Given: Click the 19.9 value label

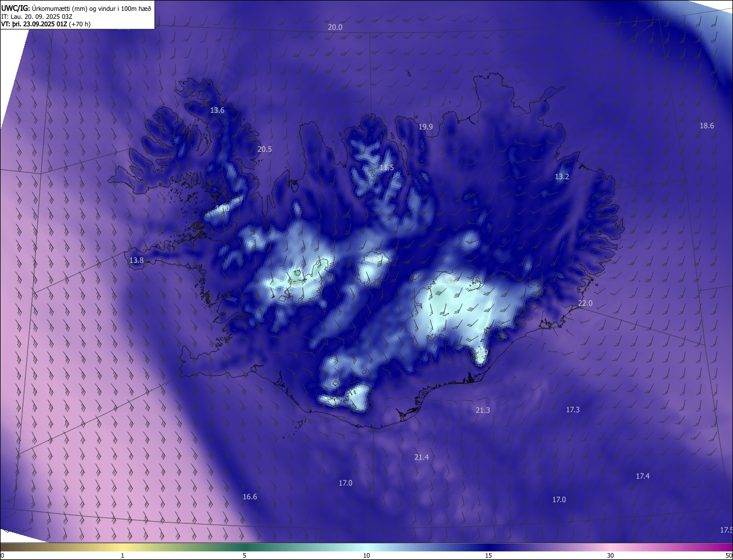Looking at the screenshot, I should [x=425, y=127].
